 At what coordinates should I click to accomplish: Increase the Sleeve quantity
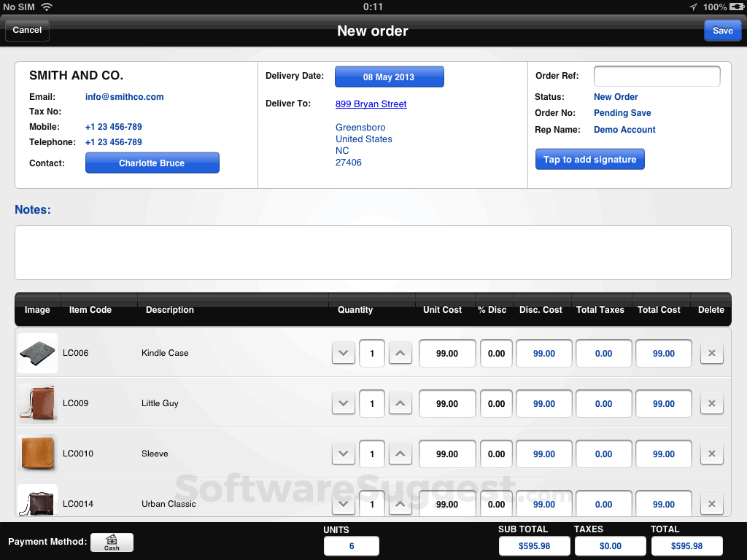tap(400, 454)
